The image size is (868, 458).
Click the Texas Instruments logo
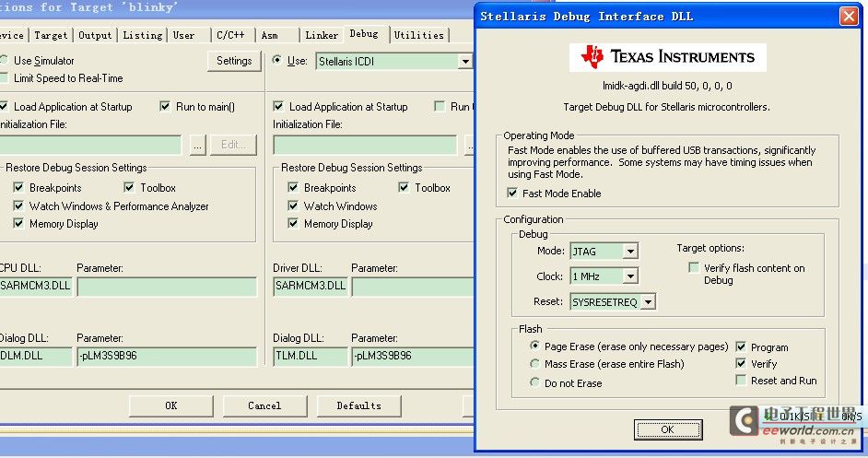pyautogui.click(x=668, y=57)
